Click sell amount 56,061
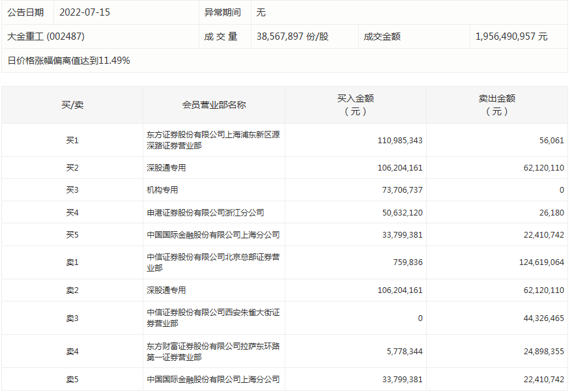This screenshot has width=570, height=392. (x=552, y=140)
